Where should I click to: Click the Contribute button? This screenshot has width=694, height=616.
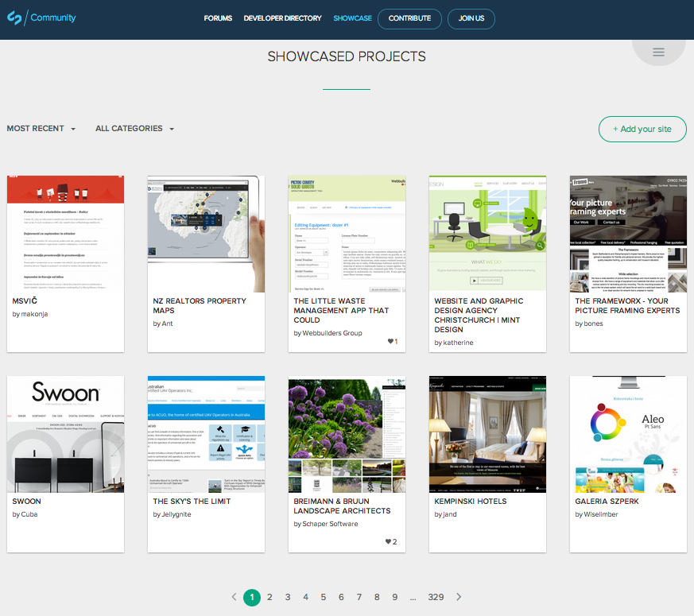409,18
